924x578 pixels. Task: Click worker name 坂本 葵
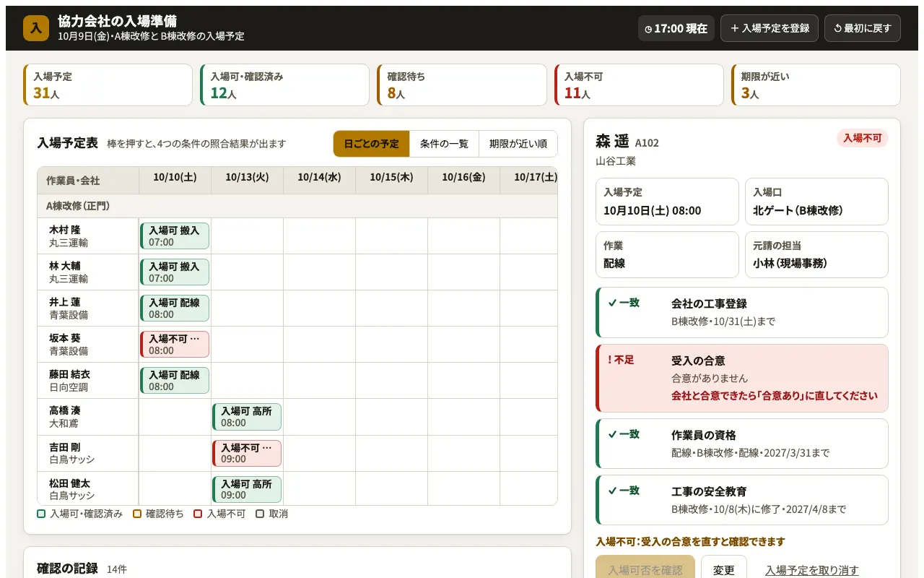(65, 339)
